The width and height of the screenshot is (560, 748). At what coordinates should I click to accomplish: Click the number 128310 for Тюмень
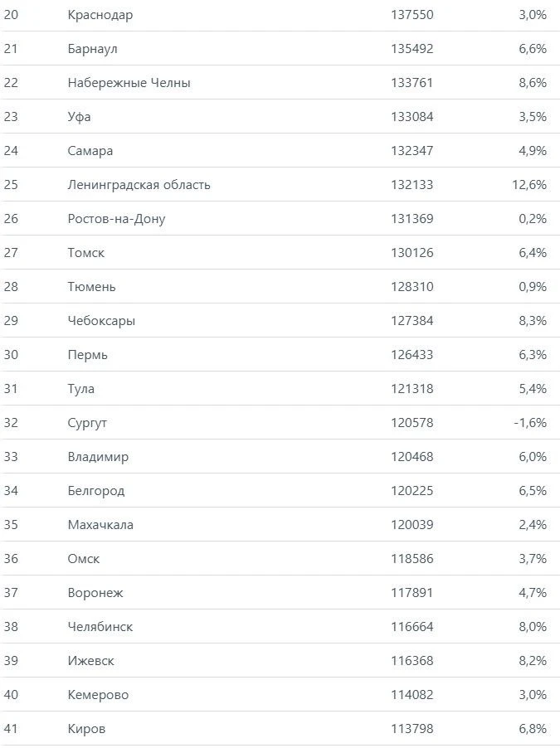pos(412,287)
